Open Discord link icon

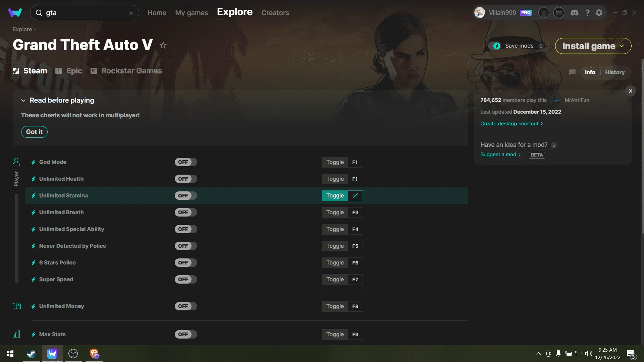[x=575, y=13]
